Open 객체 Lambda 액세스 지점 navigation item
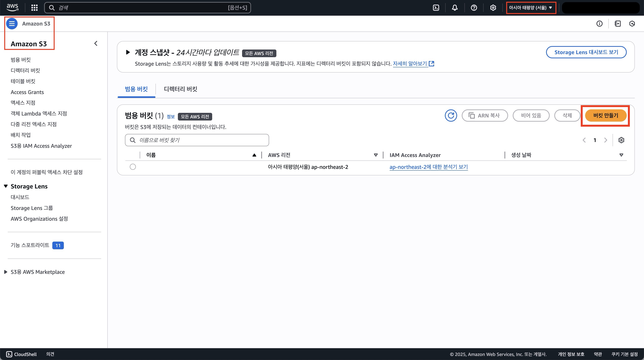The width and height of the screenshot is (644, 360). 39,113
